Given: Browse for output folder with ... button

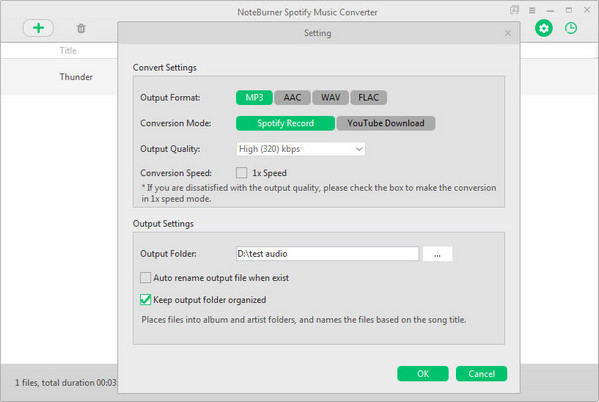Looking at the screenshot, I should (x=437, y=254).
